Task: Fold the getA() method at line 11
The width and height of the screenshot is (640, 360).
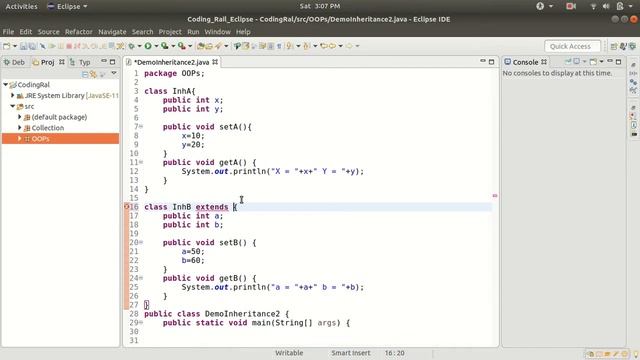Action: click(141, 162)
